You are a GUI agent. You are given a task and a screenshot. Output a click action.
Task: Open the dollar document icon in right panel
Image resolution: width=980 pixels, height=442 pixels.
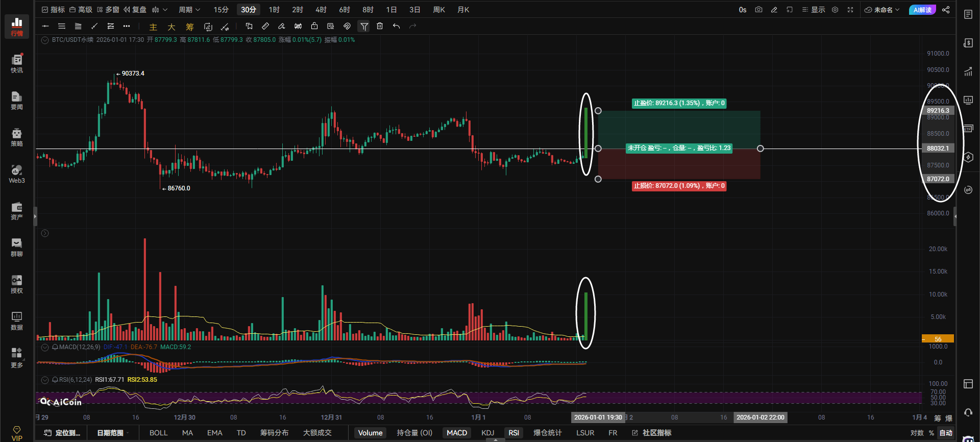pos(968,43)
